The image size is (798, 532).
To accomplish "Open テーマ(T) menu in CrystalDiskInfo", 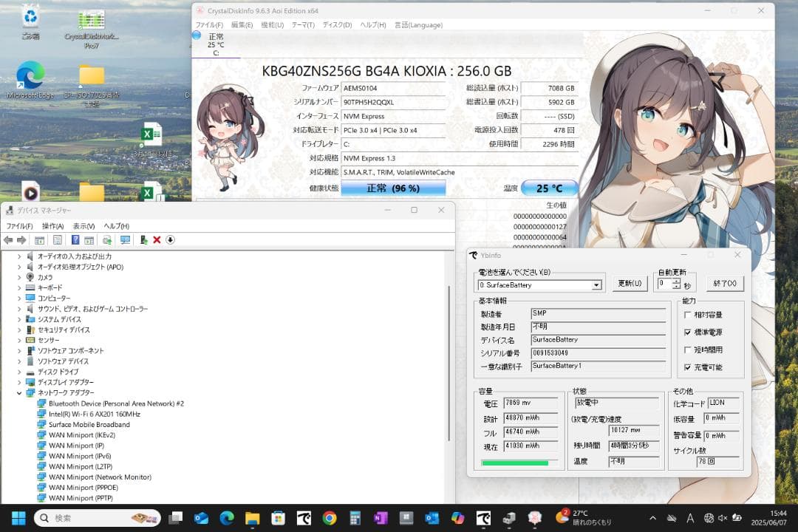I will [303, 25].
